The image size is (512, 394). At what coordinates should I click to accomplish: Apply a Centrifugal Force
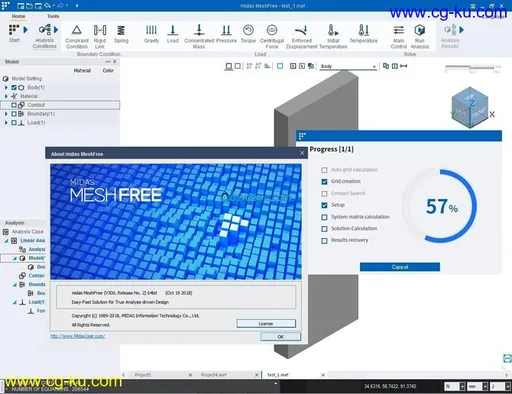272,36
